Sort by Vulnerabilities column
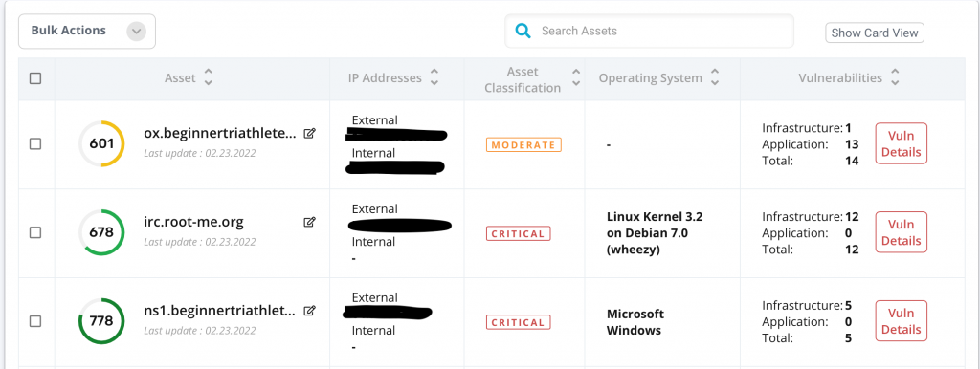 pos(895,78)
